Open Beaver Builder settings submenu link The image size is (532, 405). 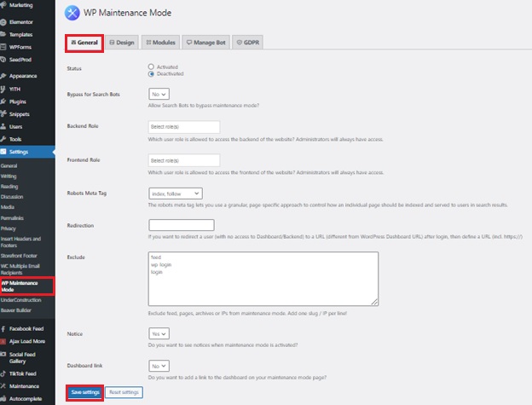coord(16,310)
